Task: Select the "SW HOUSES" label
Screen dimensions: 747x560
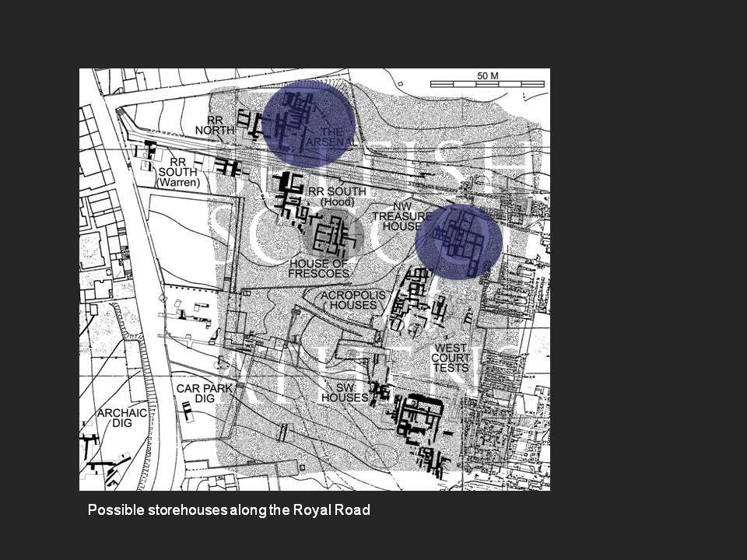Action: 345,392
